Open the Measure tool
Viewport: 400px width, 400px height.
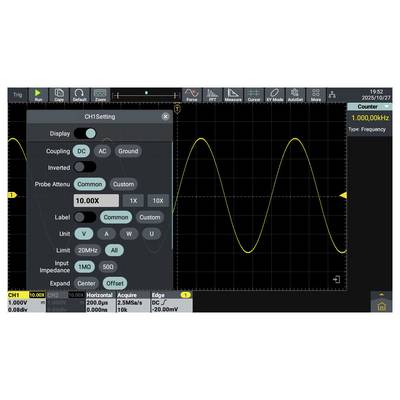tap(233, 95)
